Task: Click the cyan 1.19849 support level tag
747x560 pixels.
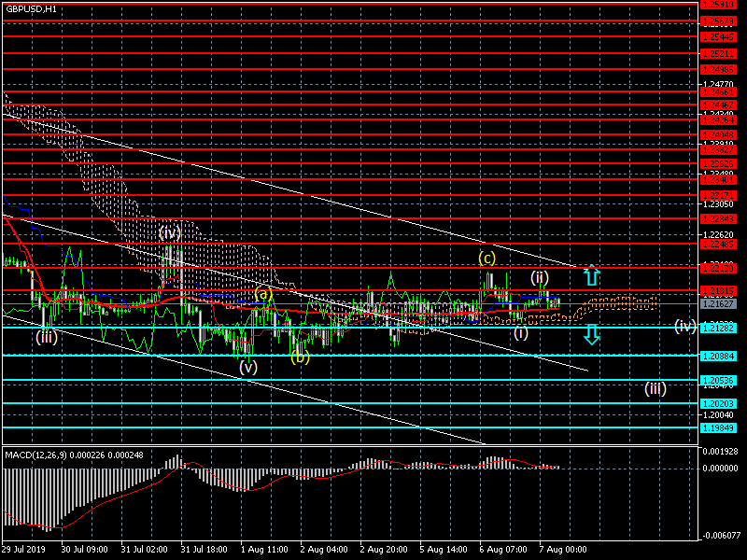Action: (x=718, y=427)
